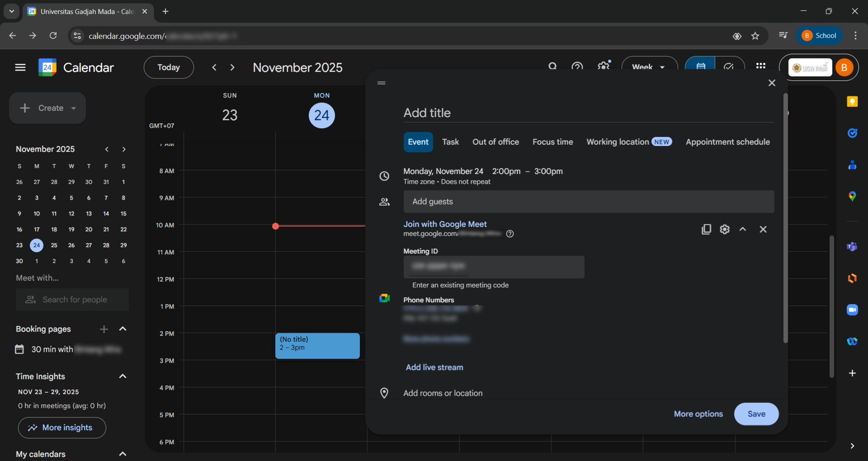This screenshot has height=461, width=868.
Task: Copy the Google Meet conferencing info
Action: pos(706,229)
